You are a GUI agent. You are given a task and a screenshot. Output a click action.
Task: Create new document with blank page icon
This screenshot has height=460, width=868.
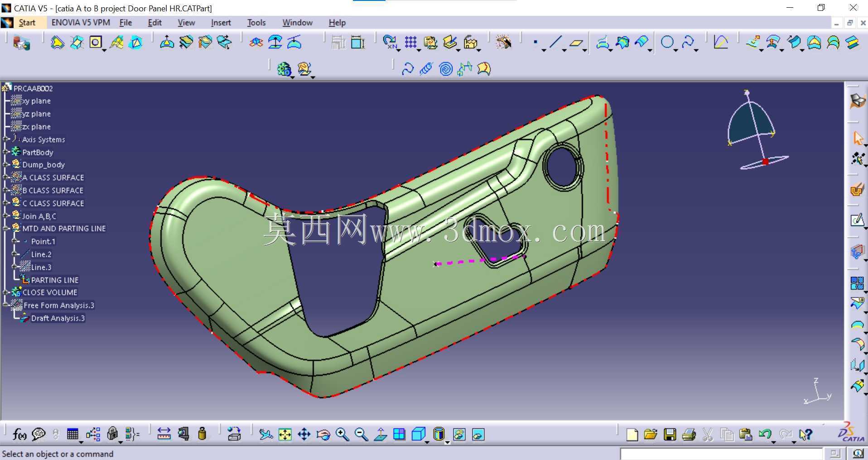coord(632,435)
